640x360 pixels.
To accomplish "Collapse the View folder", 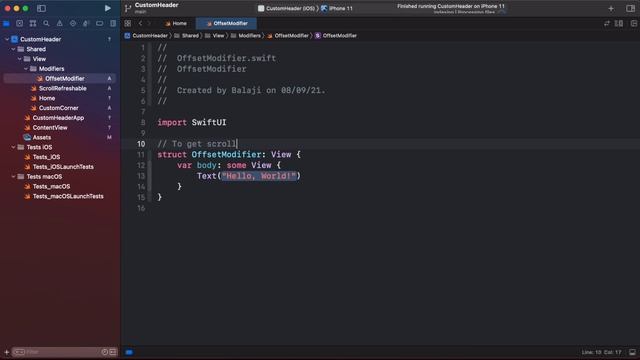I will pyautogui.click(x=20, y=59).
